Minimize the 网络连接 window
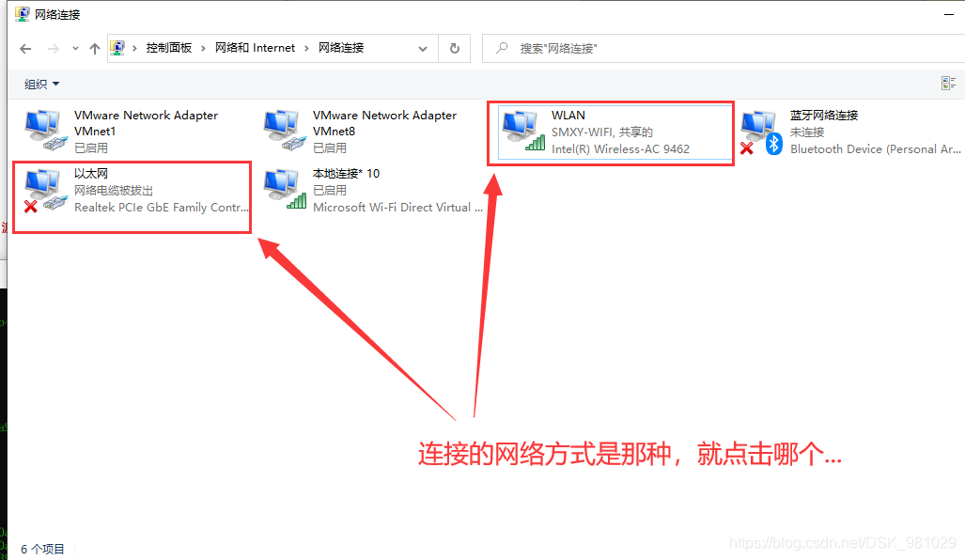Image resolution: width=965 pixels, height=560 pixels. [x=948, y=14]
